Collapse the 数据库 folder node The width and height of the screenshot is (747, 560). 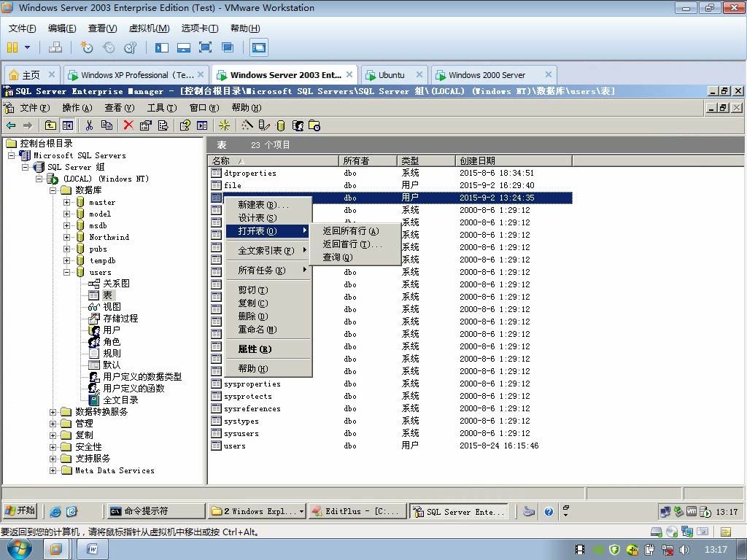click(x=53, y=190)
